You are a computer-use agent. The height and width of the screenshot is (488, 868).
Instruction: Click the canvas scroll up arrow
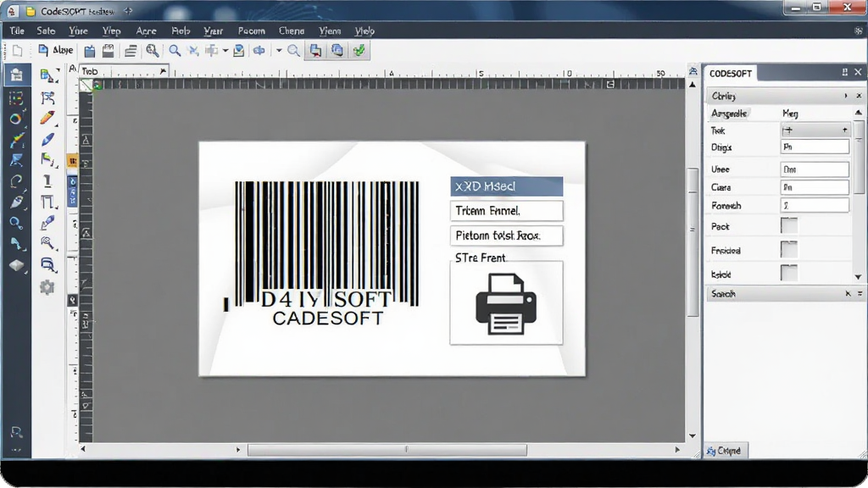pyautogui.click(x=692, y=85)
